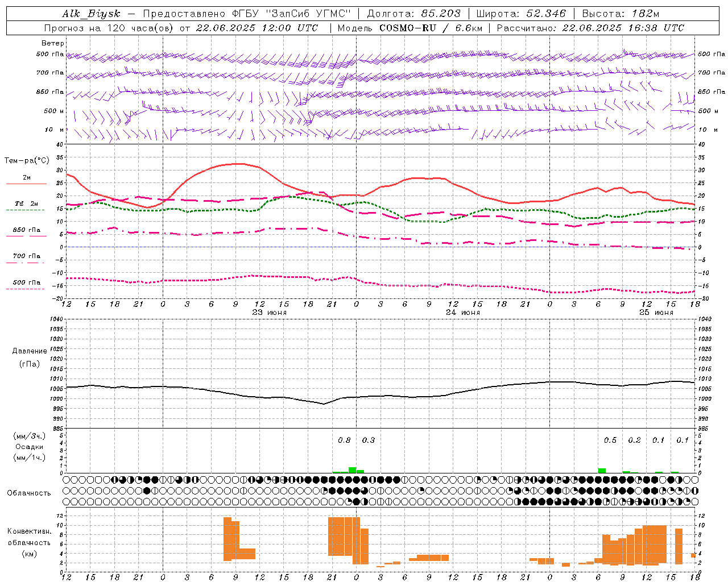
Task: Click the (гПа) unit under Давление
Action: click(30, 364)
